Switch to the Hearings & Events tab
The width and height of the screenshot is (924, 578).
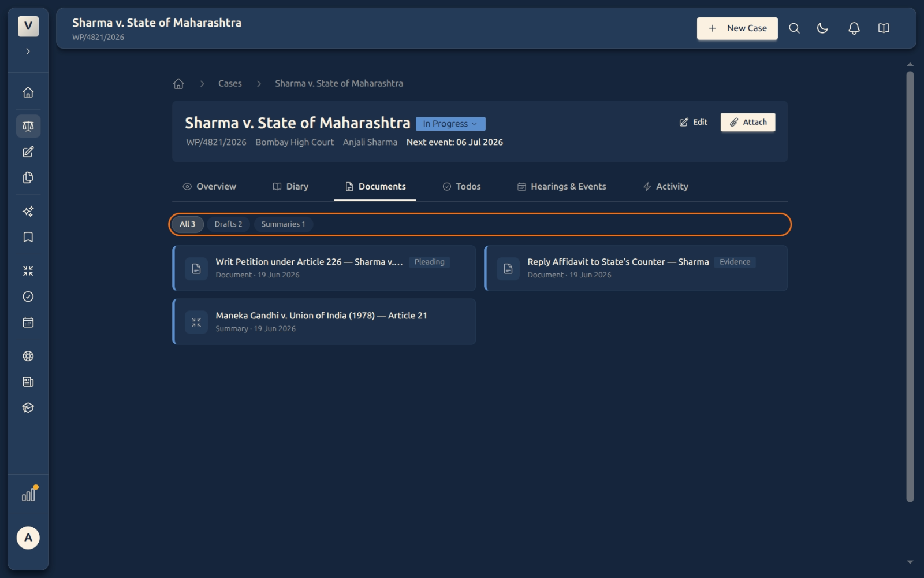coord(561,187)
